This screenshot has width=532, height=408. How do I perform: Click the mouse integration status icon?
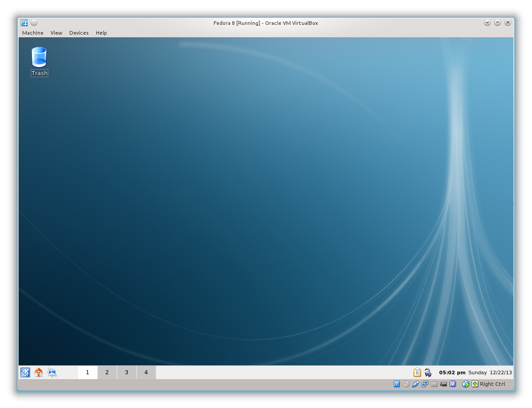click(x=465, y=384)
